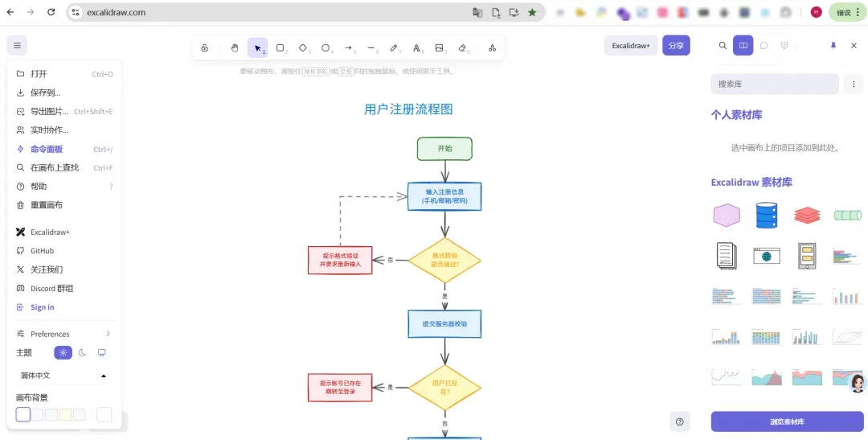Switch to the sidebar comments tab
868x440 pixels.
(764, 45)
